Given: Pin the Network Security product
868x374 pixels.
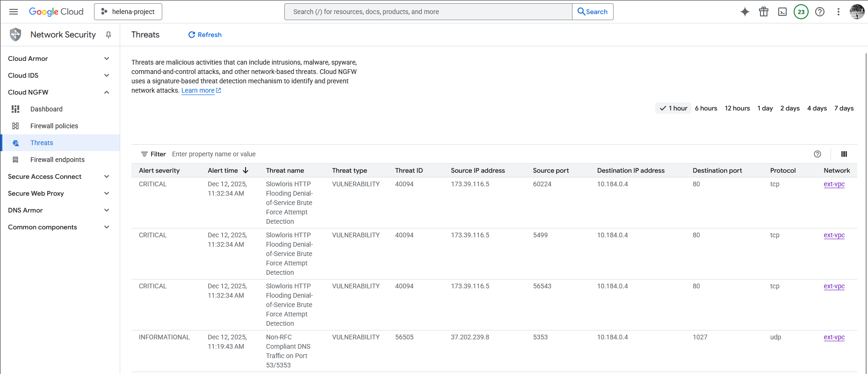Looking at the screenshot, I should click(x=108, y=35).
